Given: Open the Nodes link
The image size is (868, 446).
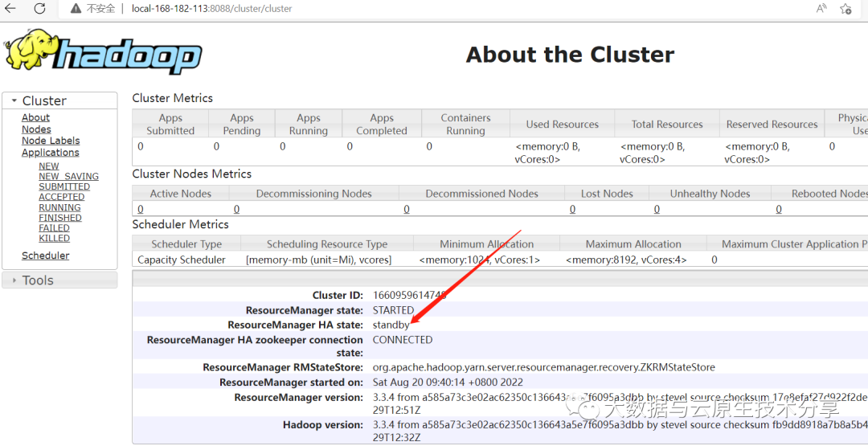Looking at the screenshot, I should [36, 129].
